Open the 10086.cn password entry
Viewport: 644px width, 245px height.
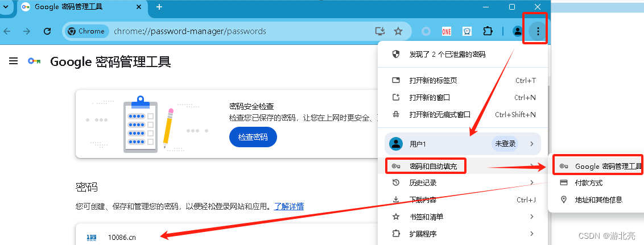(226, 237)
